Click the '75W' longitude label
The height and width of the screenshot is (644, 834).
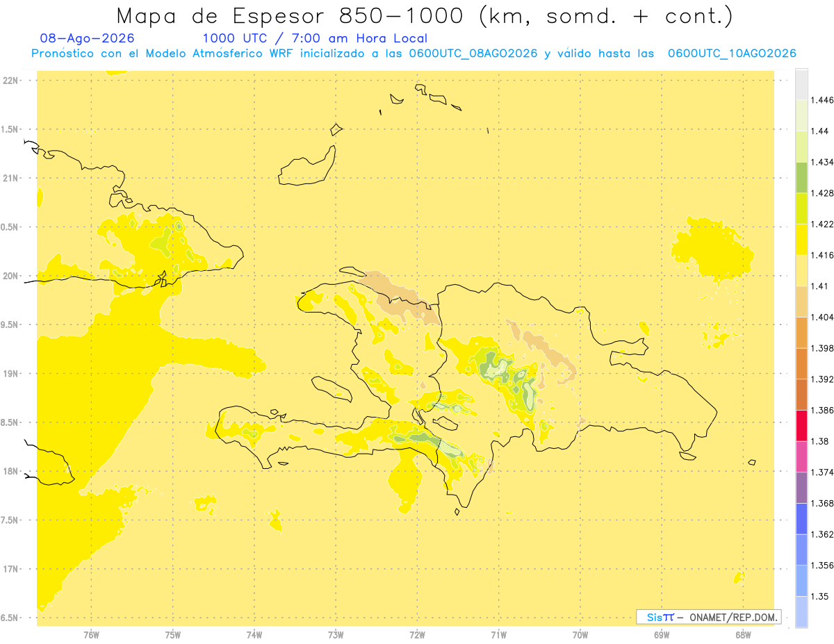(x=172, y=634)
